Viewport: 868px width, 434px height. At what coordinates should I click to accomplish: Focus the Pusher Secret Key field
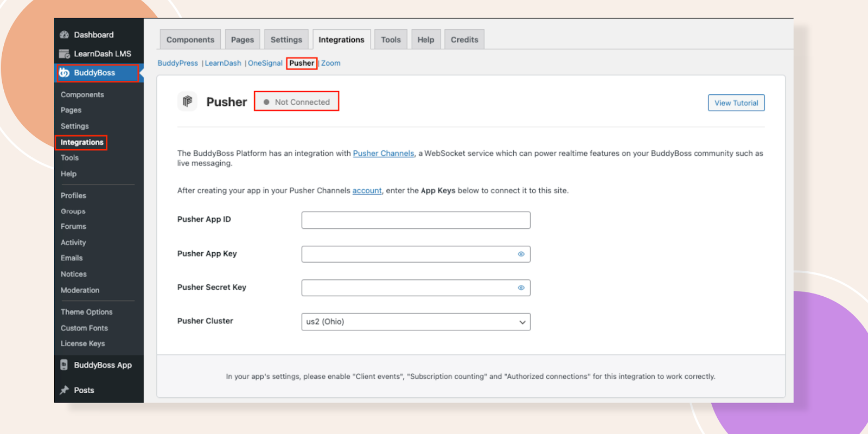[416, 288]
